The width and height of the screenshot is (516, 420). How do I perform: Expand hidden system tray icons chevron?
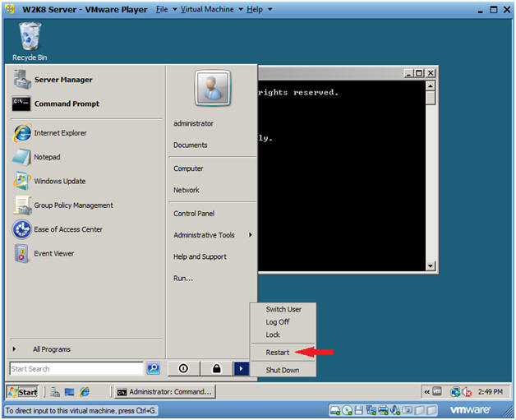click(426, 392)
